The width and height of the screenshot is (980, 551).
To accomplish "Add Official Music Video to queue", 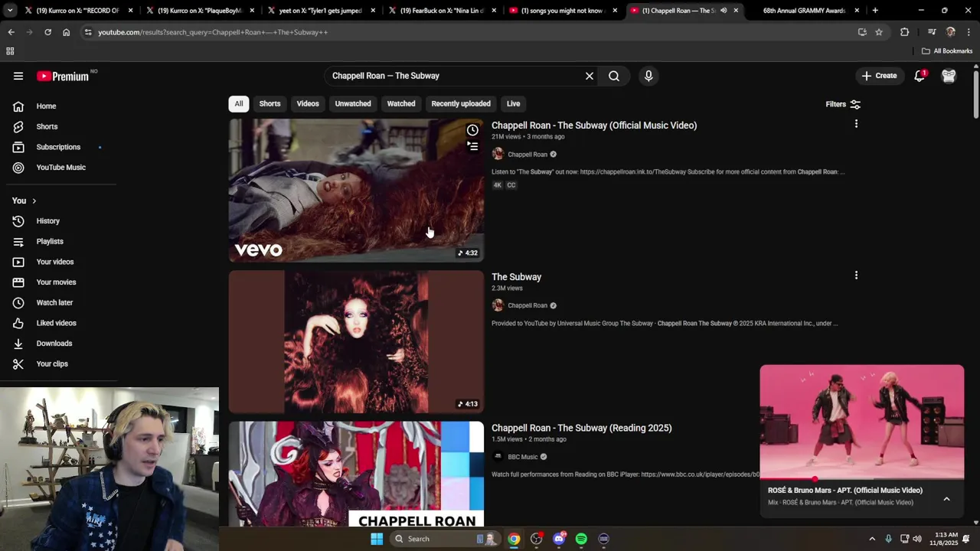I will coord(472,146).
